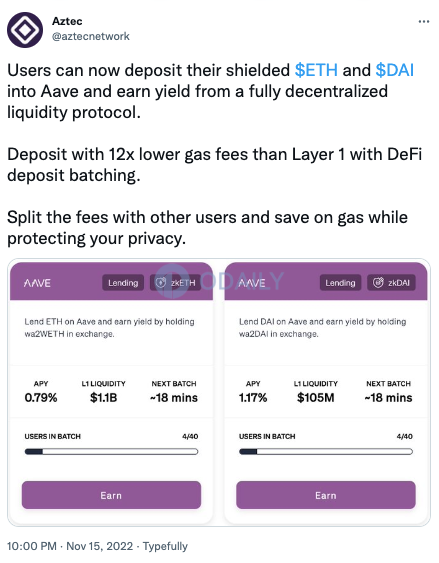Image resolution: width=439 pixels, height=563 pixels.
Task: Click the 0.79% APY value on ETH card
Action: point(41,397)
